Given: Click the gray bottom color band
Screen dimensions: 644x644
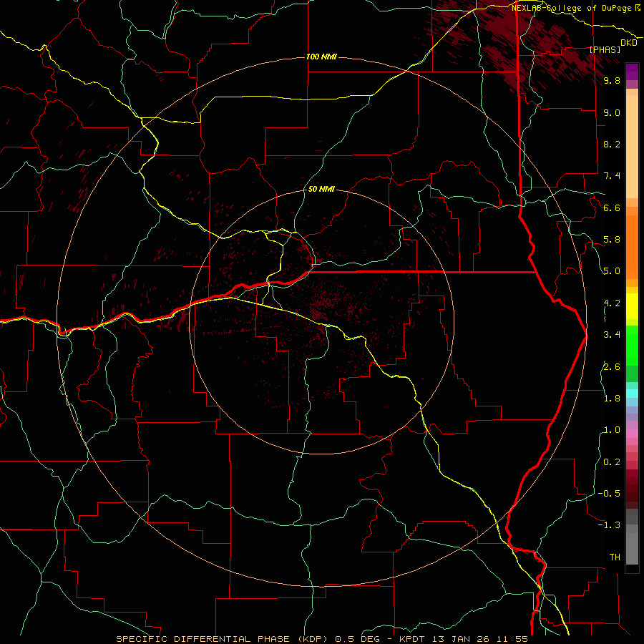Looking at the screenshot, I should tap(632, 548).
